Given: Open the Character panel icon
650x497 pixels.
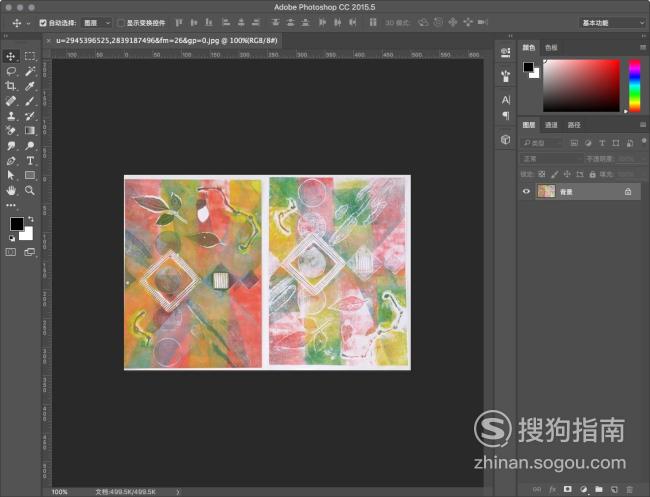Looking at the screenshot, I should pyautogui.click(x=506, y=99).
